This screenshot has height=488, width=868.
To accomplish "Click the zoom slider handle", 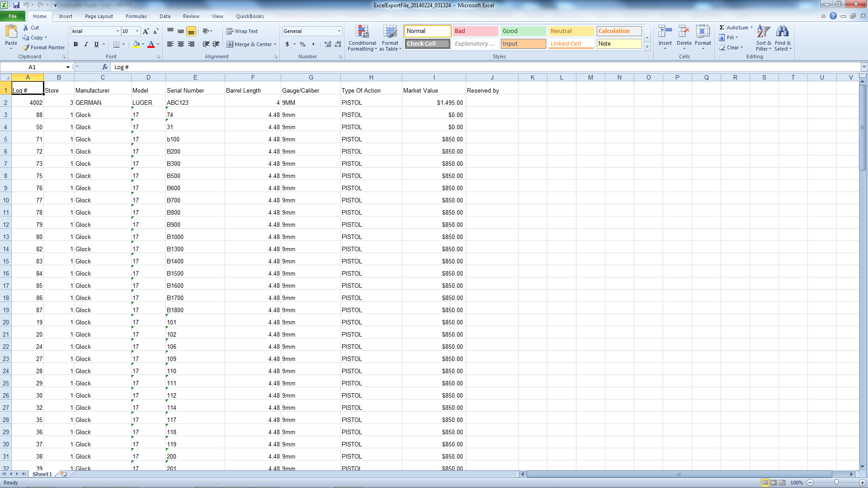I will pos(836,483).
